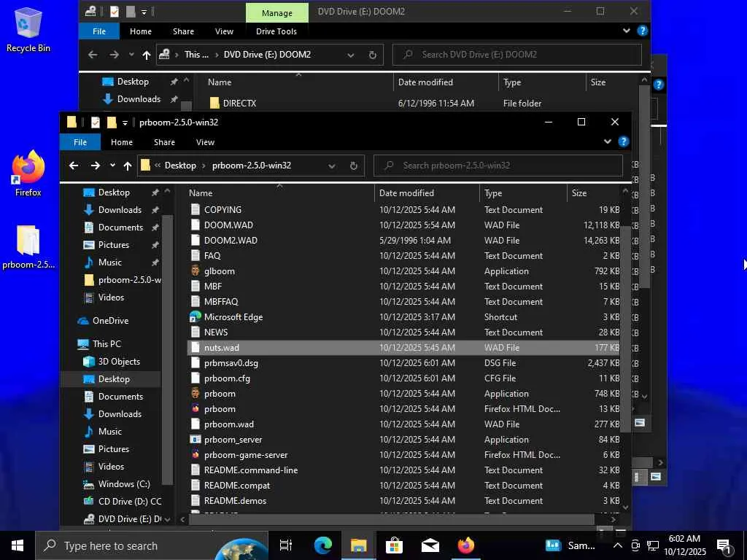Click the taskbar Type here to search box
Screen dimensions: 747x560
click(x=152, y=545)
